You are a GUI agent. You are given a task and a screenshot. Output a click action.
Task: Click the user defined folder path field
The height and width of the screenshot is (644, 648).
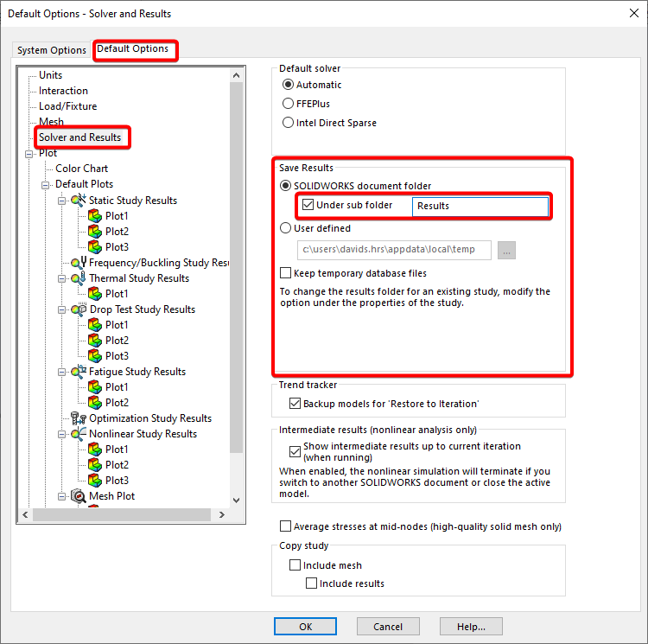[394, 250]
